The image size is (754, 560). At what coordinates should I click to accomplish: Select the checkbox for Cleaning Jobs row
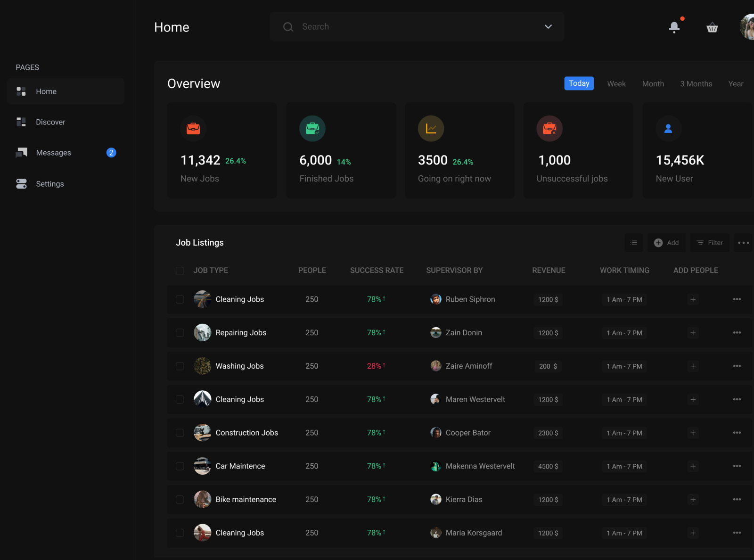(180, 299)
